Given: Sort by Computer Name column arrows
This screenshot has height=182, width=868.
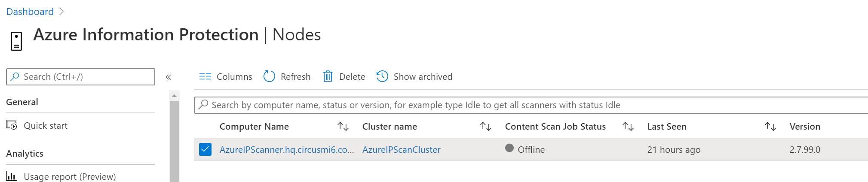Looking at the screenshot, I should tap(343, 127).
